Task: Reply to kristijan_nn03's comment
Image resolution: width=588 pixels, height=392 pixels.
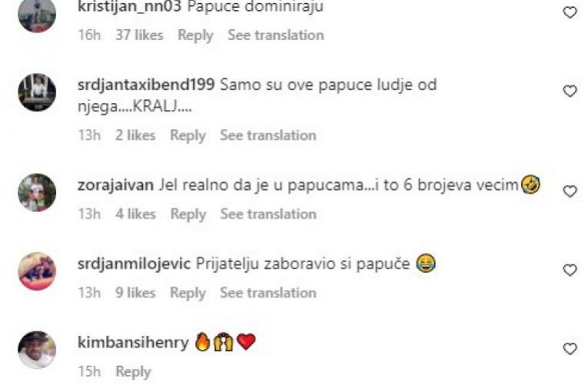Action: [195, 35]
